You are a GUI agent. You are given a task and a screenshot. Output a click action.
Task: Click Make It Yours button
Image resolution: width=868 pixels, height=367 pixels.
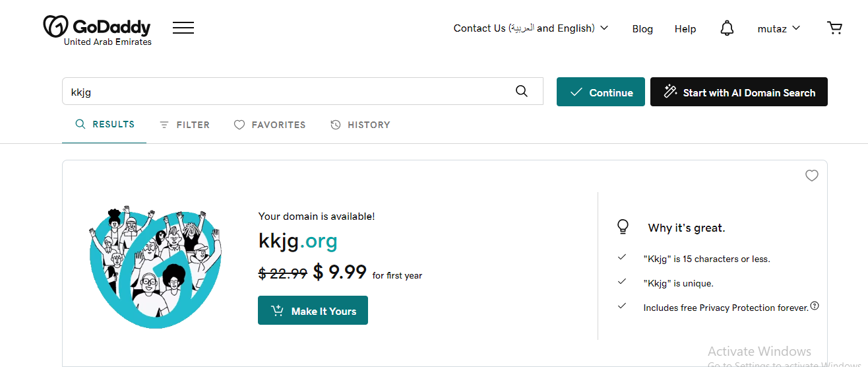(313, 310)
